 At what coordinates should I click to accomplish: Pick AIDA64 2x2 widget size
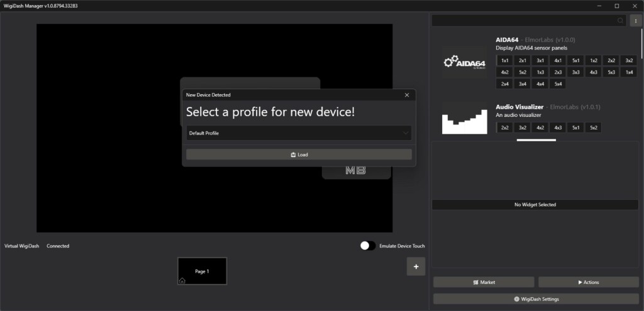611,61
